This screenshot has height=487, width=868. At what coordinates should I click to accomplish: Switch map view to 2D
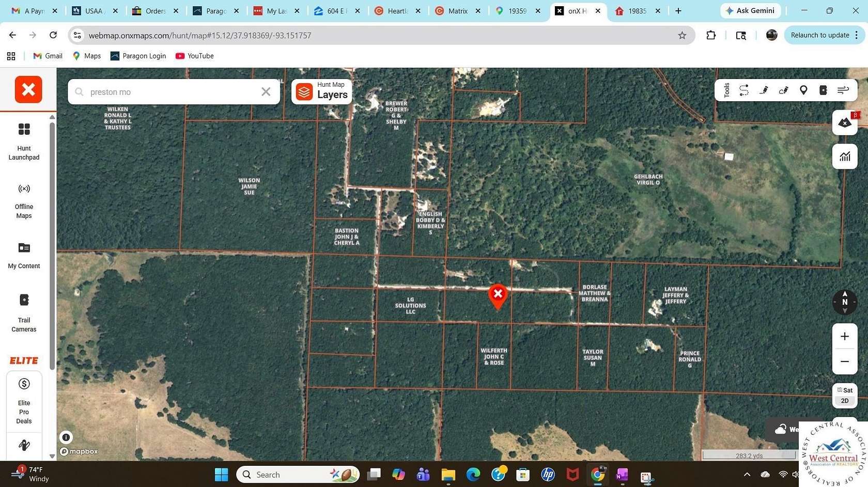pos(845,401)
